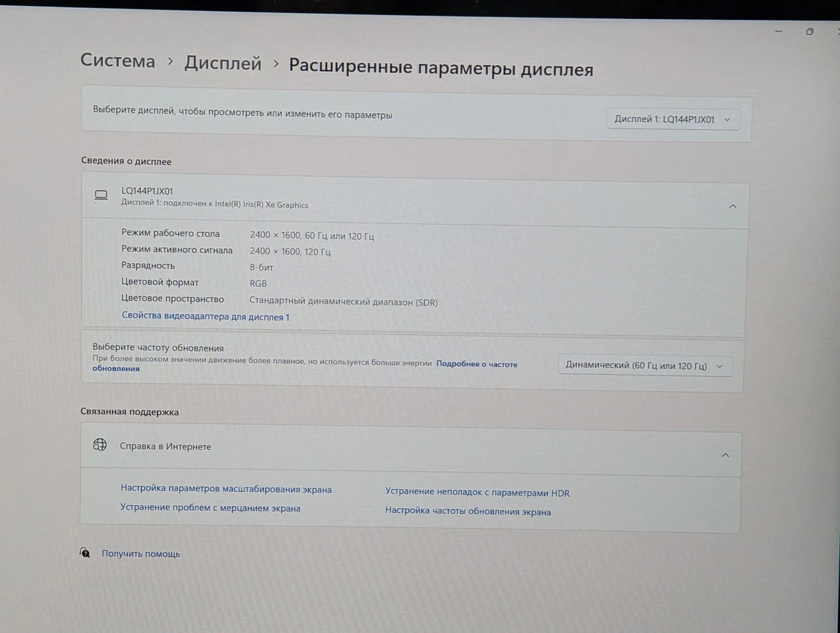Open Устранение проблем с мерцанием экрана link
The image size is (840, 633).
point(210,508)
